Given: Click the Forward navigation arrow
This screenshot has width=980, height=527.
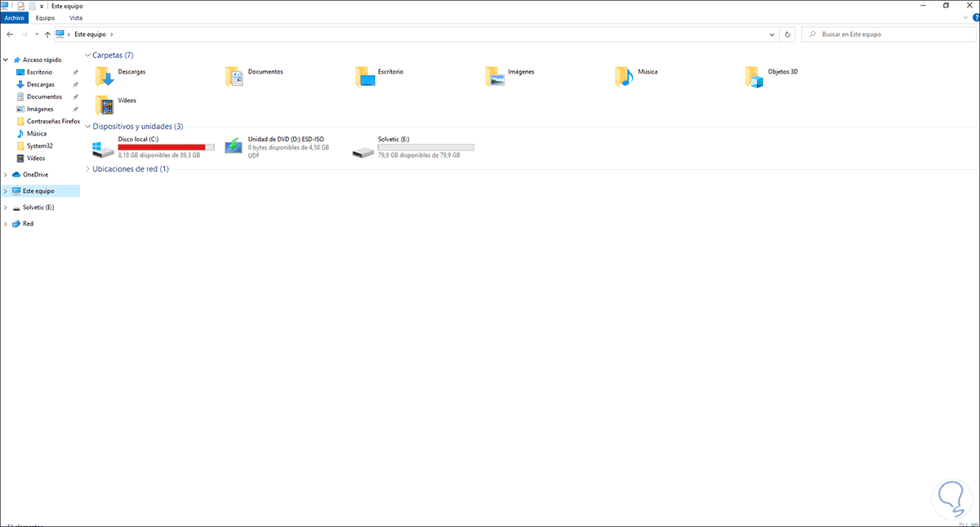Looking at the screenshot, I should (24, 34).
